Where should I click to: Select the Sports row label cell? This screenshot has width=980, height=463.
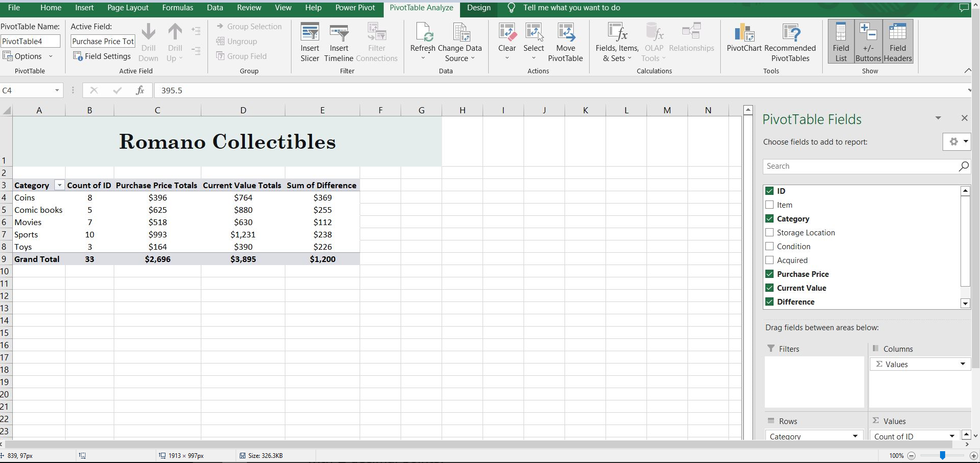coord(39,234)
